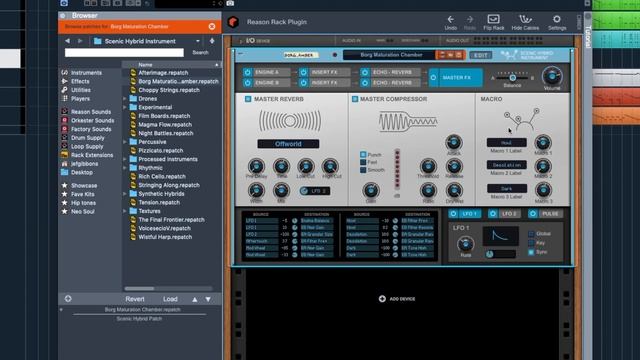Click the Load button
The image size is (640, 360).
(170, 299)
